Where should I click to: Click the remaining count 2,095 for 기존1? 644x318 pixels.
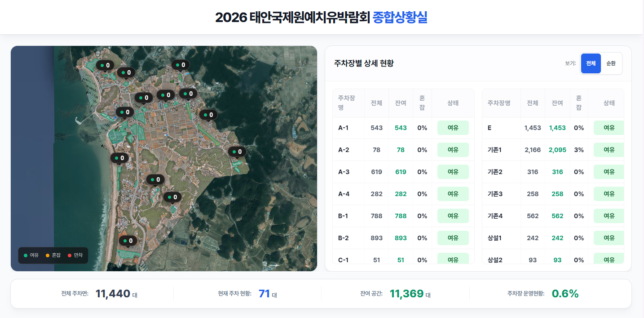pos(557,150)
